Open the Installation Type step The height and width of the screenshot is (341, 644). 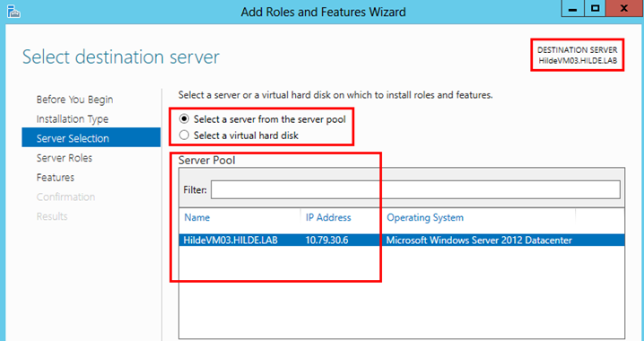(73, 119)
